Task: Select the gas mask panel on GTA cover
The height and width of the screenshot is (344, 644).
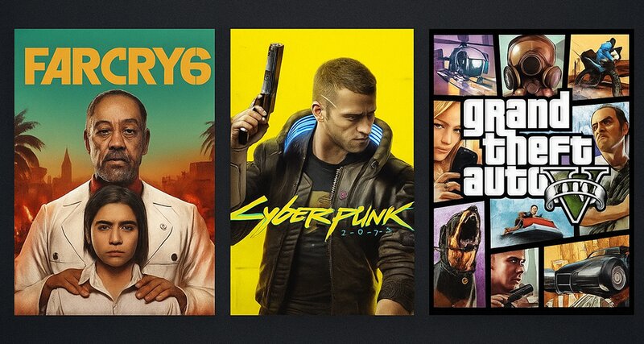Action: click(532, 64)
